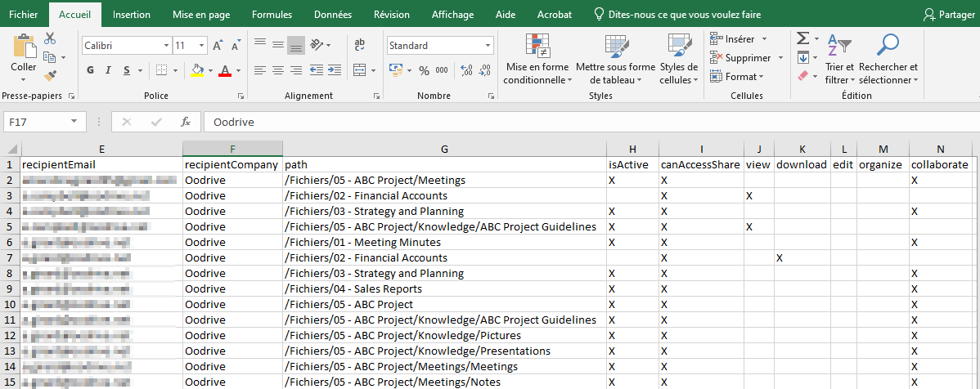Open the font size 11 dropdown
This screenshot has height=389, width=980.
coord(202,46)
